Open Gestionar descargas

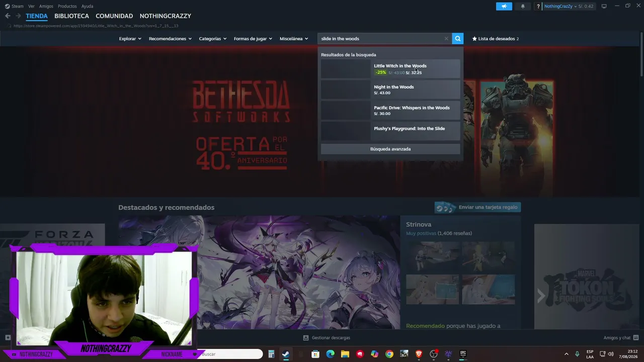tap(327, 338)
